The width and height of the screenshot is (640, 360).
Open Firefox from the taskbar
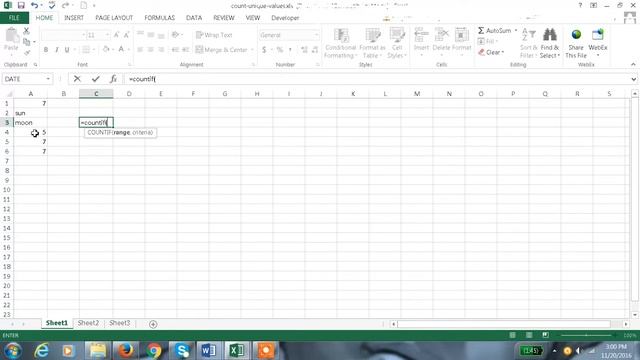tap(126, 351)
